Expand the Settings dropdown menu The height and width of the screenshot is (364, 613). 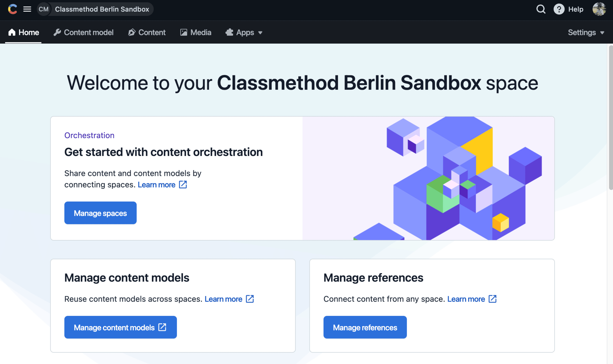(x=586, y=32)
